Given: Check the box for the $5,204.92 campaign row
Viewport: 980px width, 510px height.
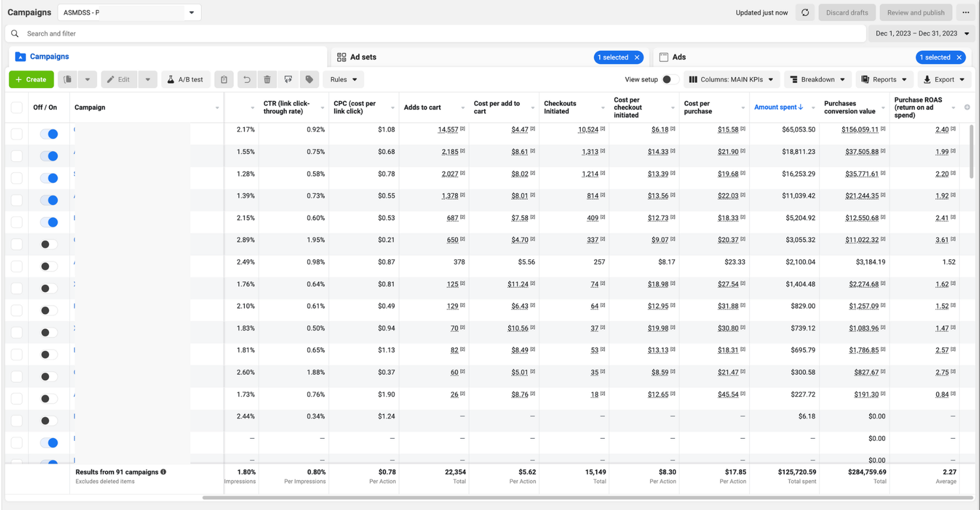Looking at the screenshot, I should pos(16,222).
